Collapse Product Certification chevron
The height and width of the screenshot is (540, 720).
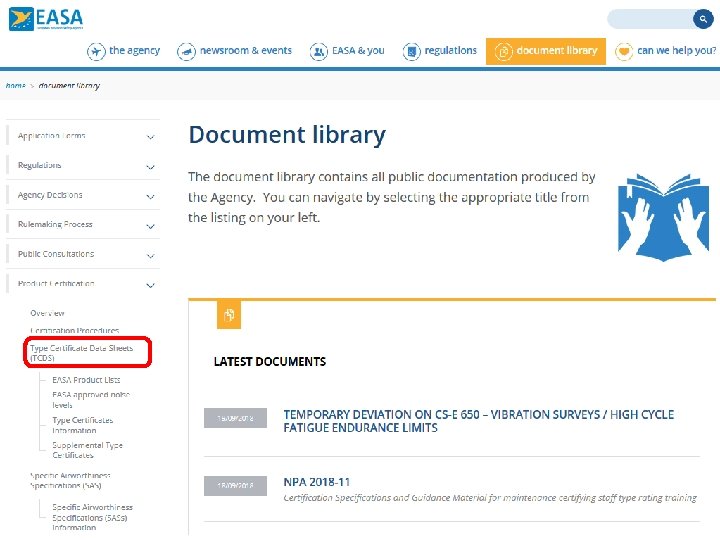point(150,285)
